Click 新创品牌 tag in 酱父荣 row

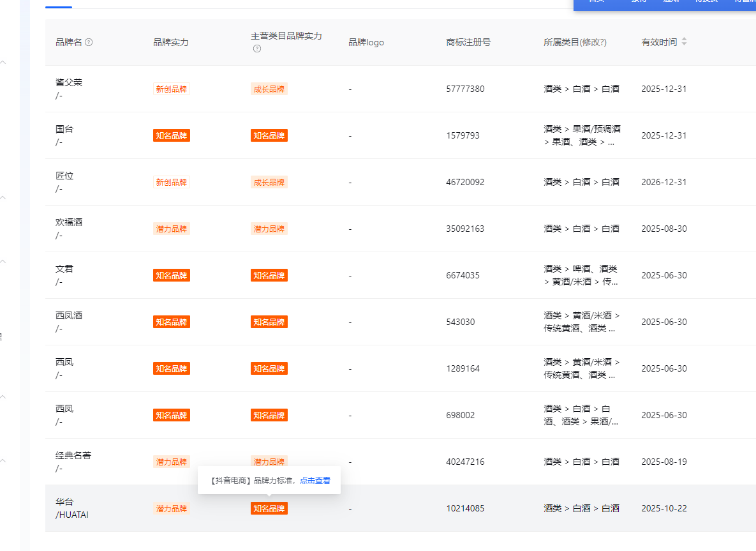[x=171, y=89]
